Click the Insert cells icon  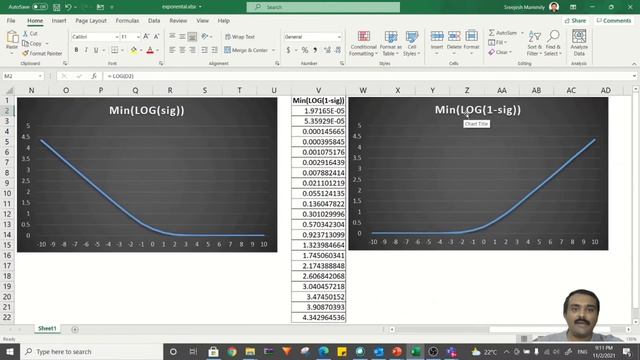point(437,36)
